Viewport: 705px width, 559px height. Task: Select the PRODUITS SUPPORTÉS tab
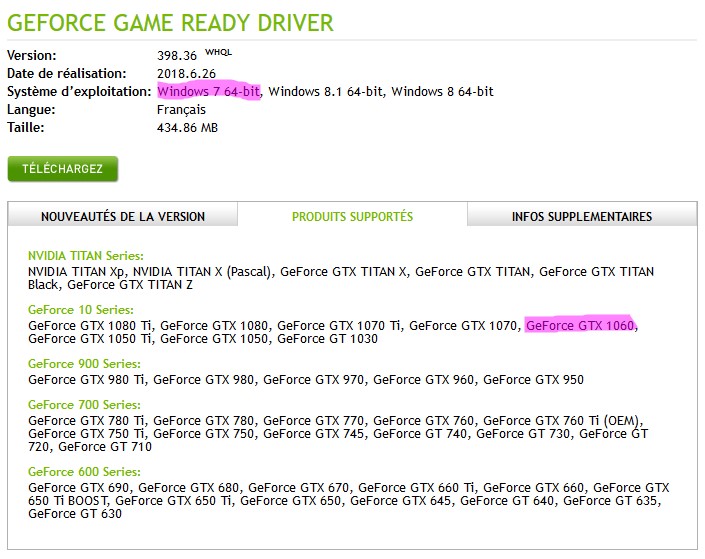352,216
